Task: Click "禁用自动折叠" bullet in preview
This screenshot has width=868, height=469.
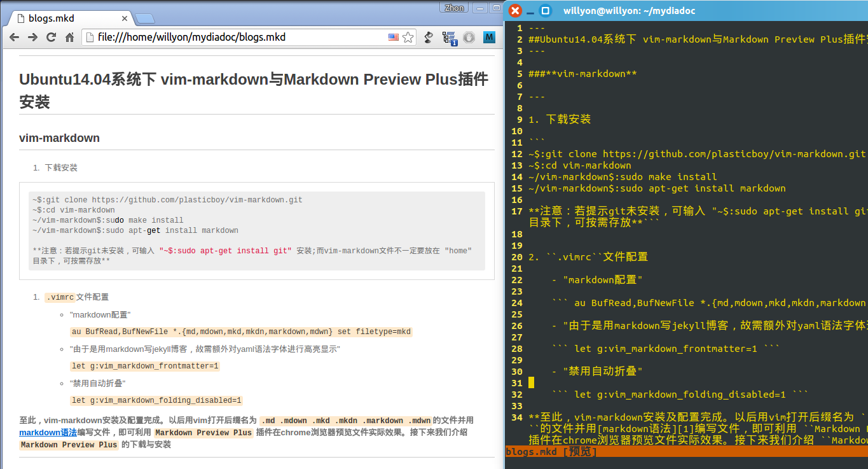Action: tap(97, 383)
